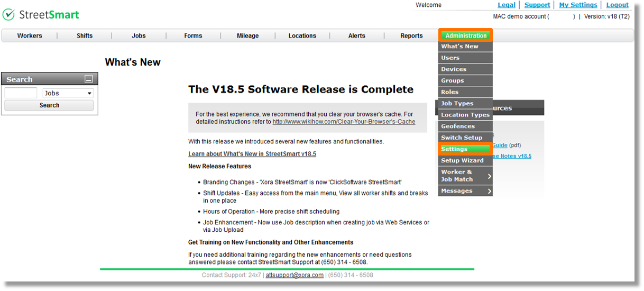The height and width of the screenshot is (291, 644).
Task: Open the Administration menu
Action: click(465, 35)
